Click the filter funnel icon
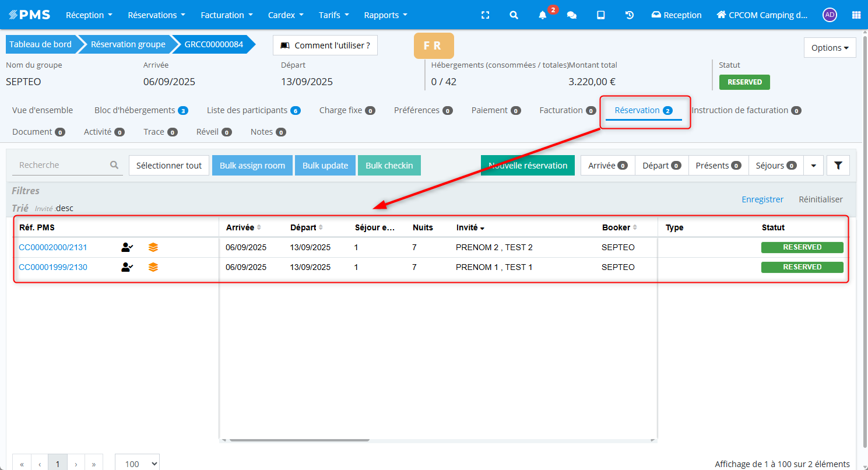868x470 pixels. [838, 166]
